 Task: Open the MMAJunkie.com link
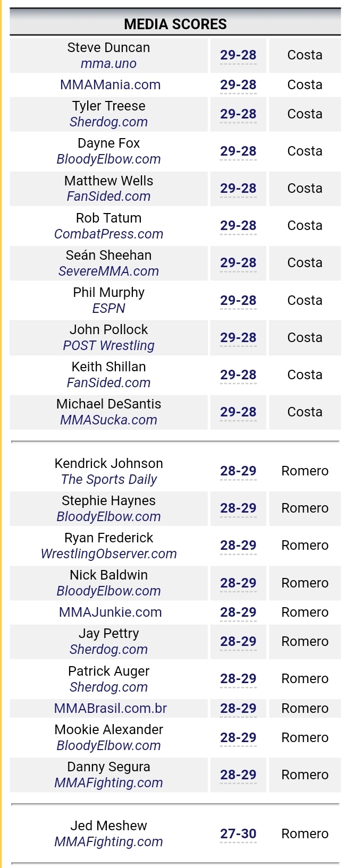pos(110,612)
